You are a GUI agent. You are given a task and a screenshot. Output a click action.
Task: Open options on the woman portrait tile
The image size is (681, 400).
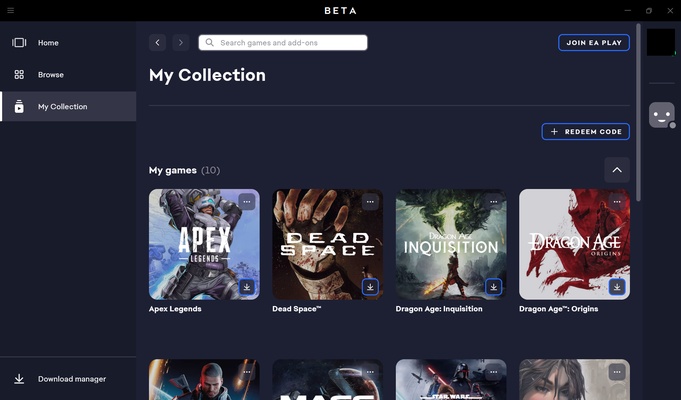point(617,372)
